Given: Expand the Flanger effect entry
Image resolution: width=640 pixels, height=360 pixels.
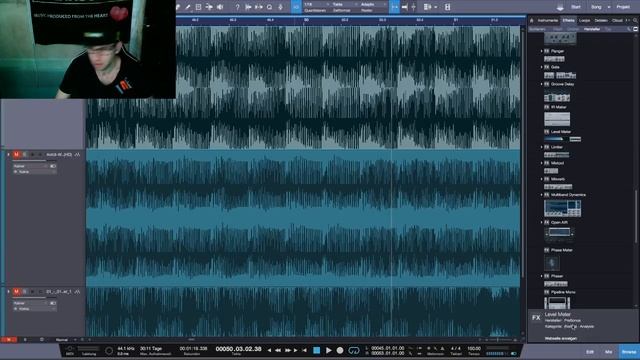Looking at the screenshot, I should tap(542, 51).
